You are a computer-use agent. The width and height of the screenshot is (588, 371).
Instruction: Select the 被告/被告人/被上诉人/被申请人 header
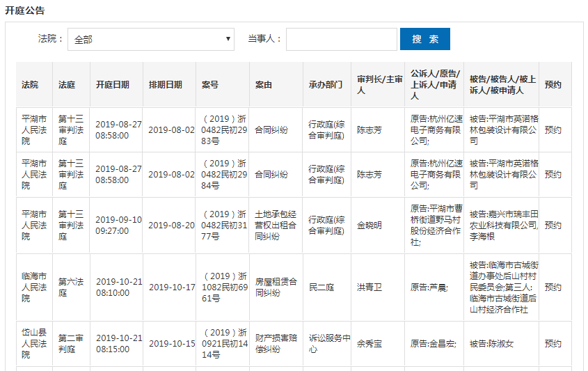click(502, 85)
